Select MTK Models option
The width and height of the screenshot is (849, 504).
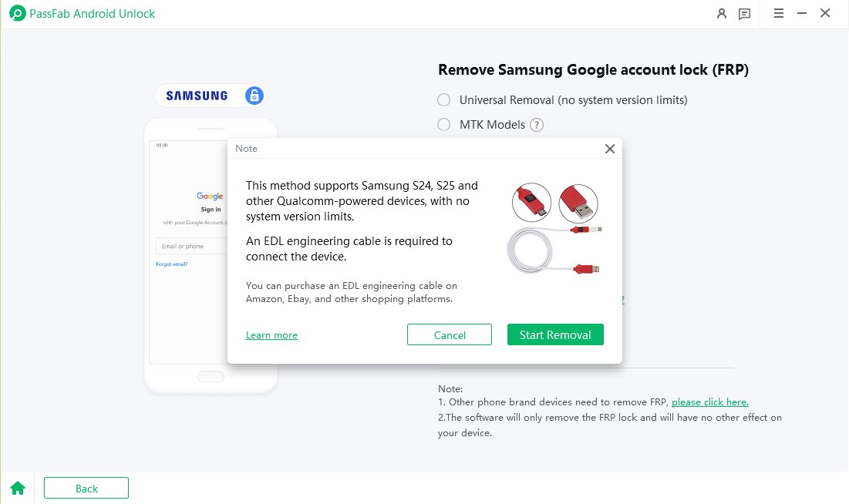click(443, 124)
